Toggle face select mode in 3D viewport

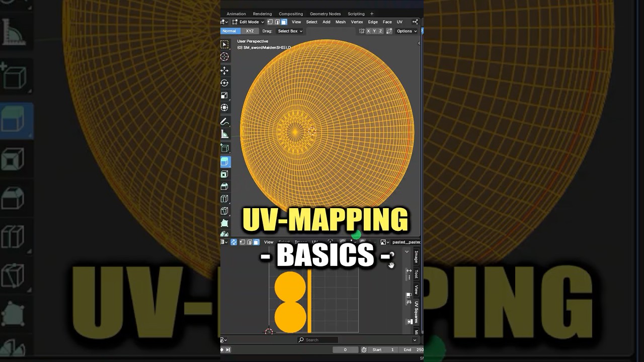(x=284, y=22)
